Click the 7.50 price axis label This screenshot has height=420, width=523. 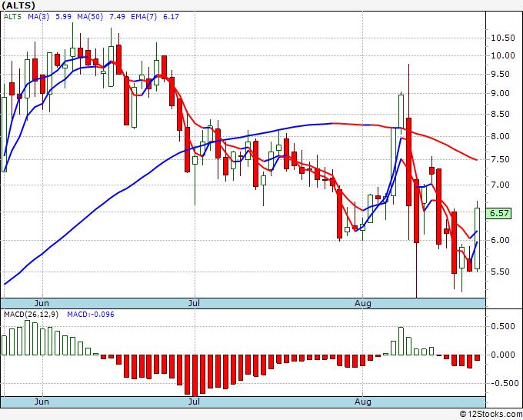[500, 159]
